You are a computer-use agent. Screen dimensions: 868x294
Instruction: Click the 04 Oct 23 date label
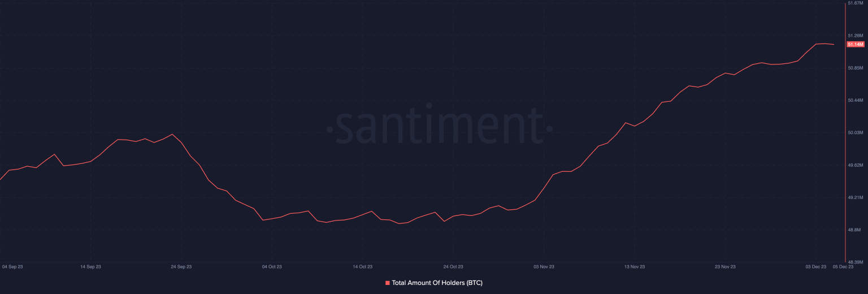pyautogui.click(x=272, y=266)
